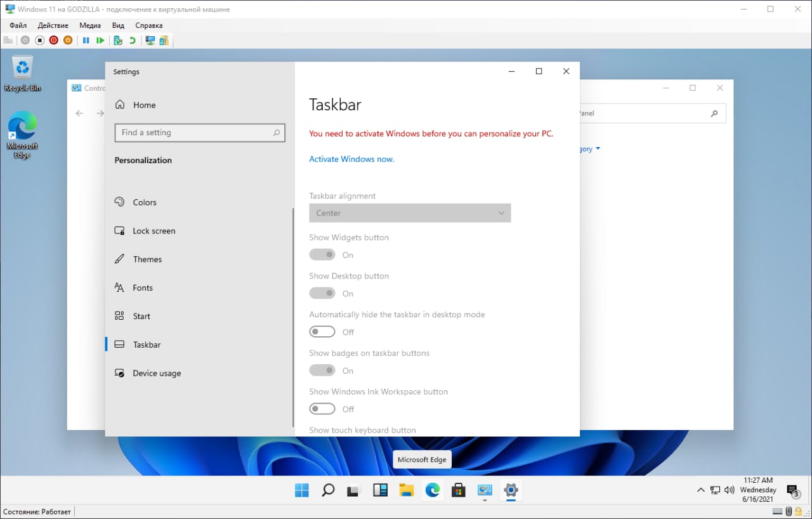The width and height of the screenshot is (812, 519).
Task: Launch Microsoft Edge from the taskbar
Action: tap(433, 490)
